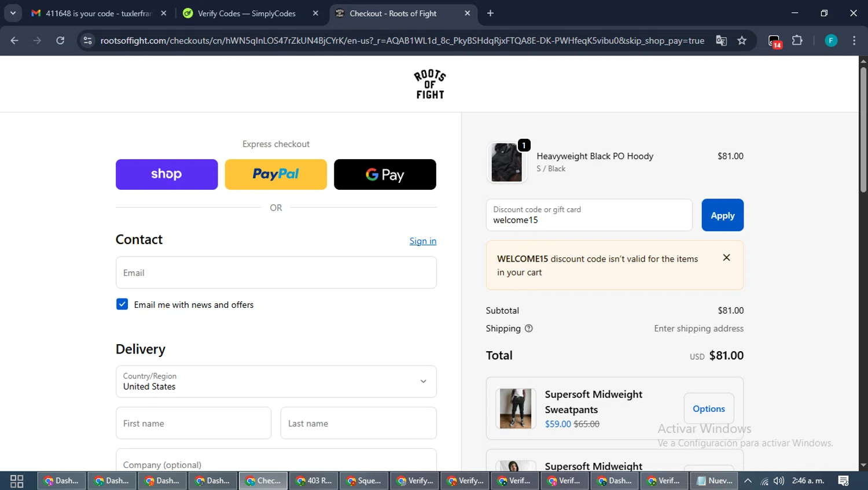868x490 pixels.
Task: Click the Roots of Fight logo
Action: coord(430,84)
